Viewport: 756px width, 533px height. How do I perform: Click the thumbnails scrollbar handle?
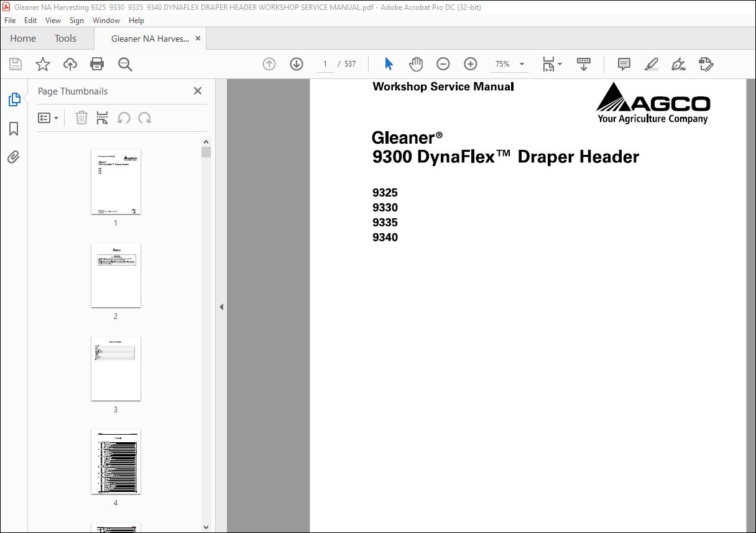pyautogui.click(x=206, y=152)
